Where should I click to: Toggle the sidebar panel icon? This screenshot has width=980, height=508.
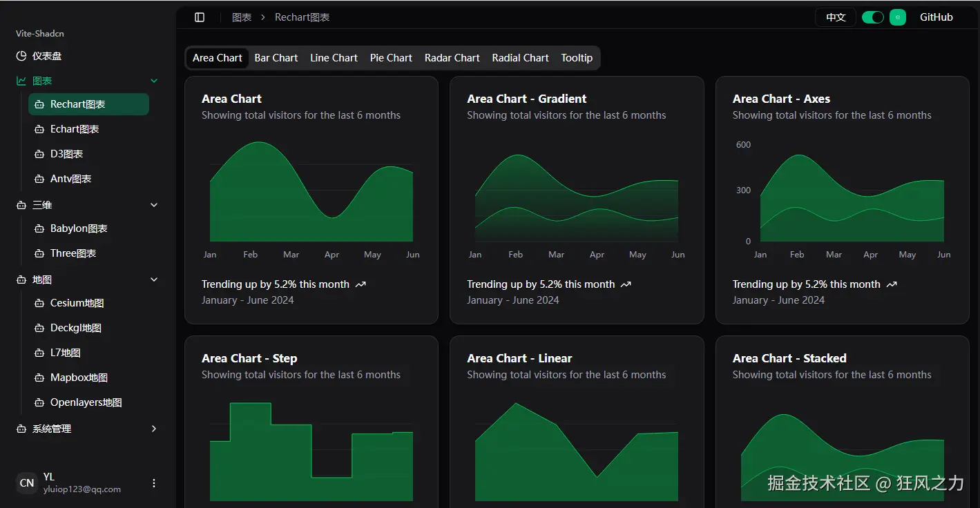pyautogui.click(x=200, y=17)
